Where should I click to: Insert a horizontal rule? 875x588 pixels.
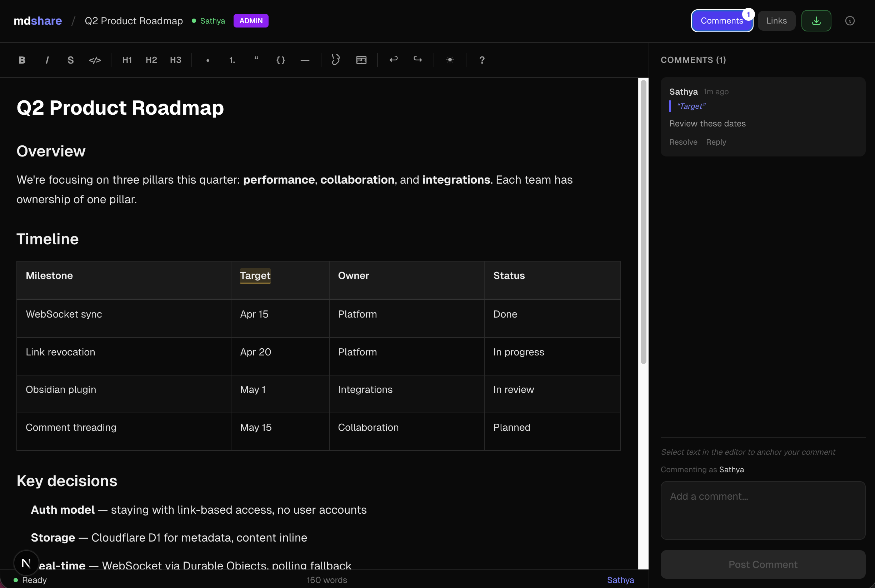coord(305,60)
